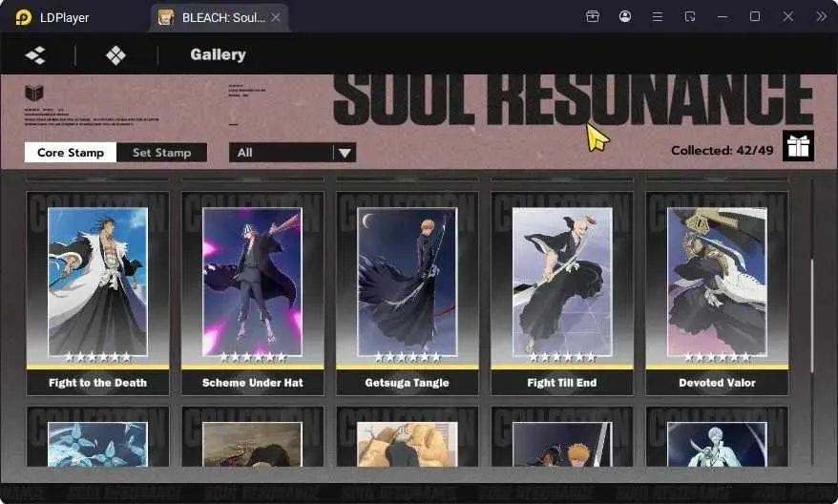
Task: Open the LDPlayer hamburger menu icon
Action: click(x=658, y=16)
